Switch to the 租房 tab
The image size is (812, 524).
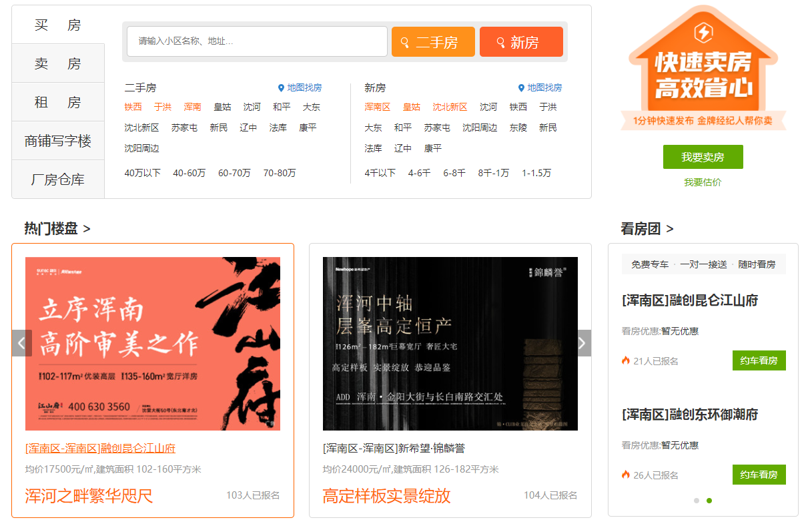[58, 102]
